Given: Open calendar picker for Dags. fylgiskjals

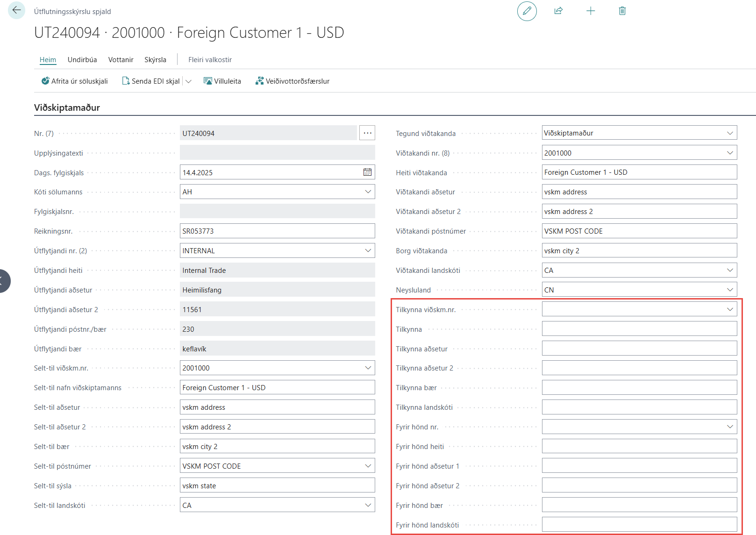Looking at the screenshot, I should click(367, 172).
